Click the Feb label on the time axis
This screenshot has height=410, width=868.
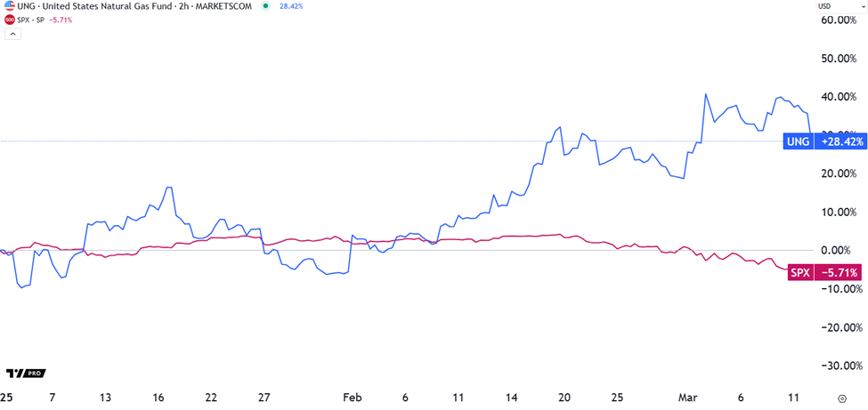click(353, 399)
